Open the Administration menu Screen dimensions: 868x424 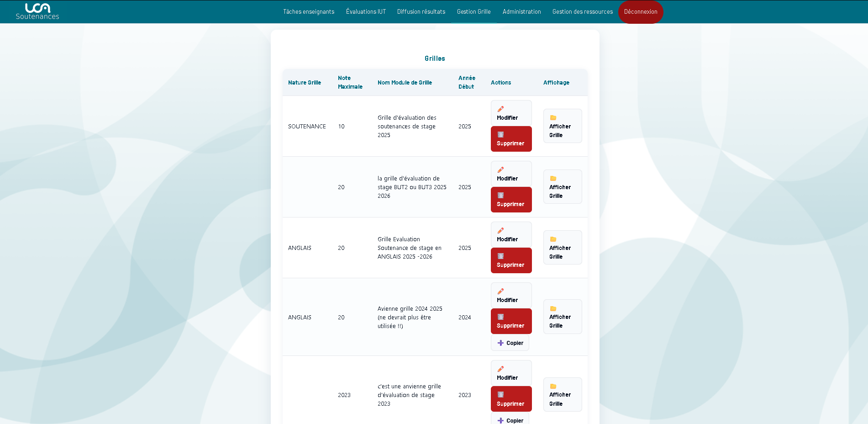click(x=521, y=11)
